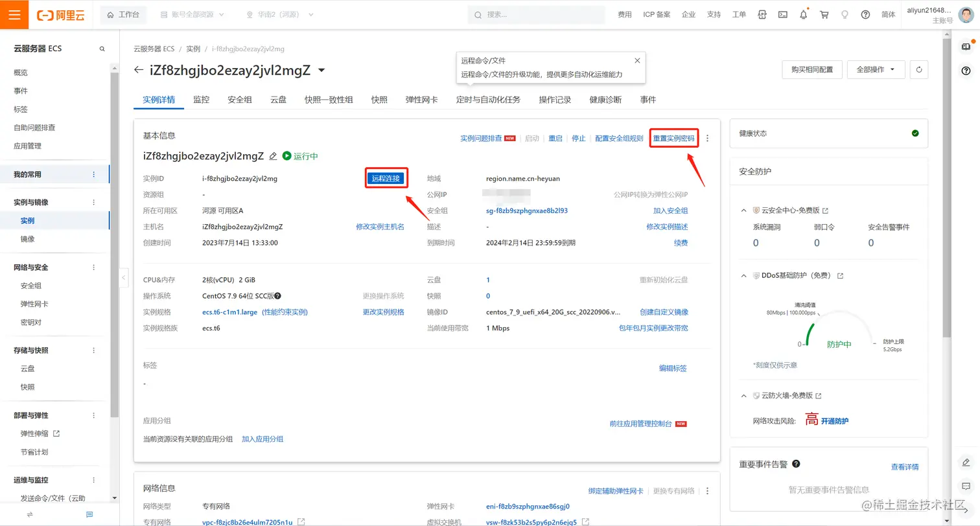Open 云安全中心 external link icon
The height and width of the screenshot is (526, 980).
coord(825,211)
